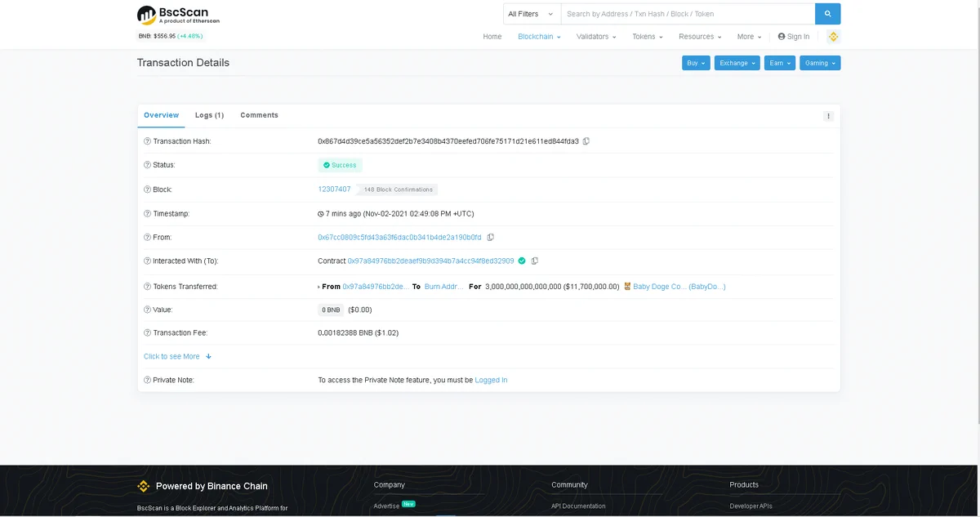Go to Home in navbar
This screenshot has width=980, height=517.
pos(492,37)
